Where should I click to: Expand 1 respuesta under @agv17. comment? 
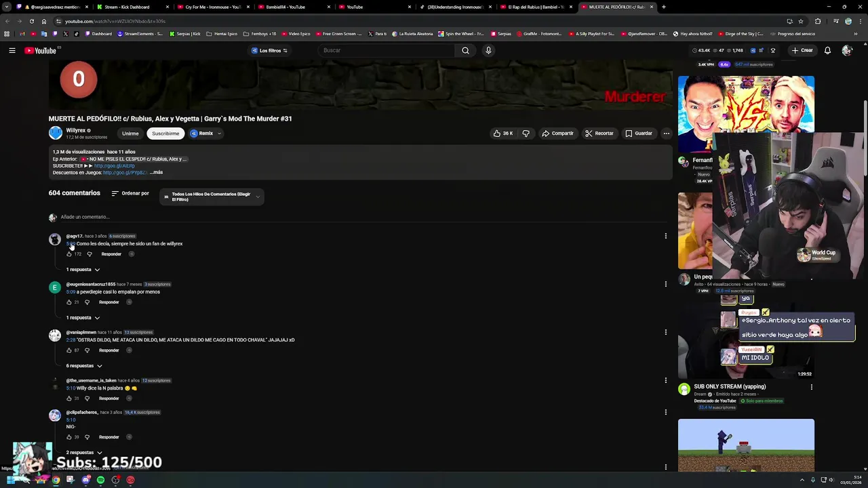coord(83,270)
